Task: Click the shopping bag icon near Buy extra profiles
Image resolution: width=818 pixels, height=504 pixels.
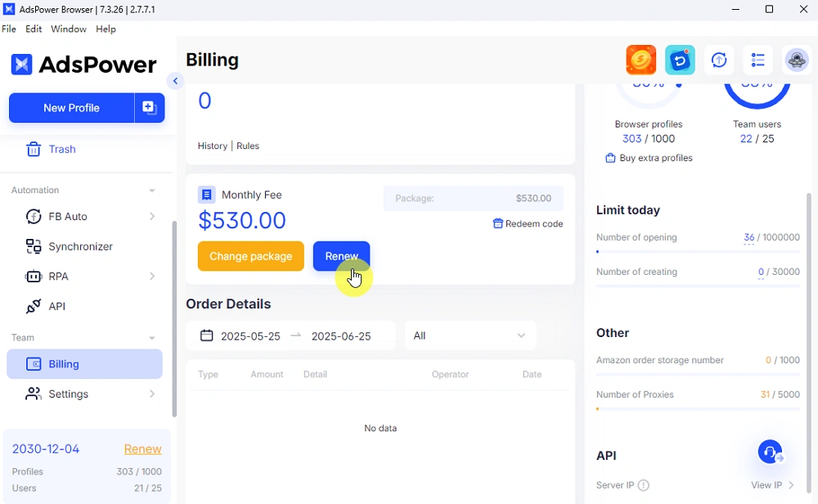Action: coord(610,158)
